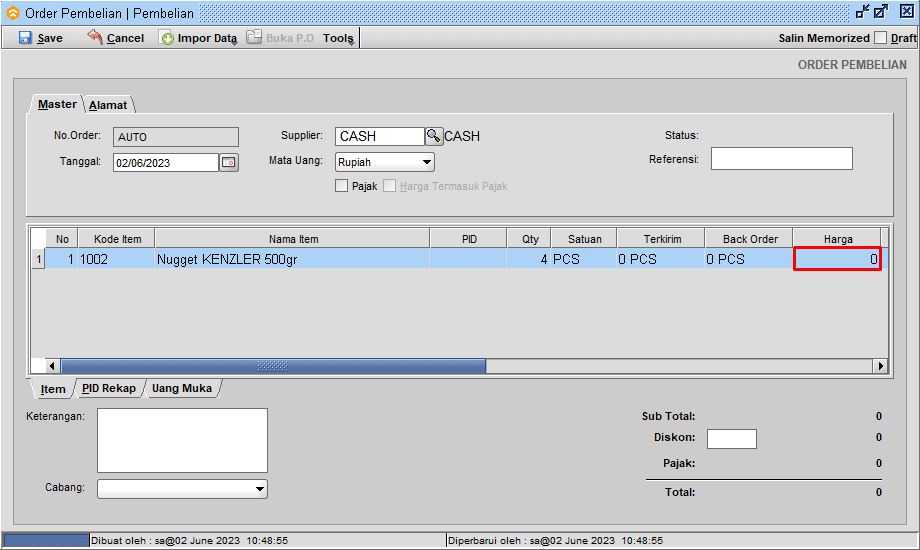Click the scrollbar left arrow
920x550 pixels.
pyautogui.click(x=52, y=366)
